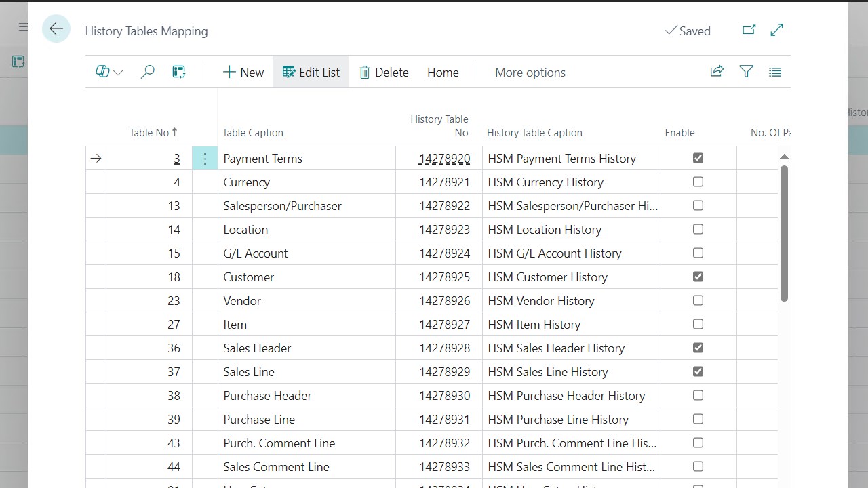
Task: Enable the Currency history checkbox
Action: [x=698, y=182]
